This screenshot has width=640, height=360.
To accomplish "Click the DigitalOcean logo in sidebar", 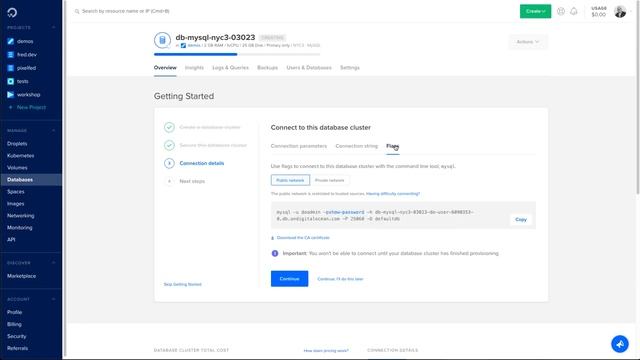I will pyautogui.click(x=12, y=13).
